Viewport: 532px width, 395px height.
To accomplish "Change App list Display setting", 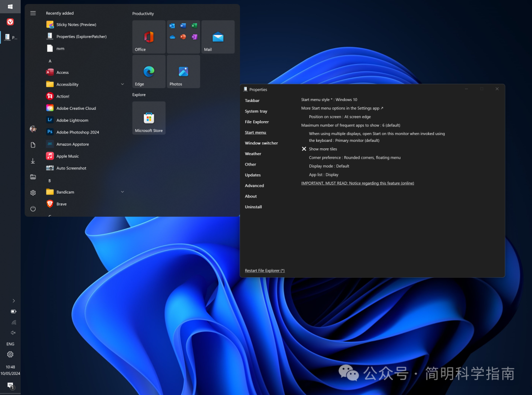I will pyautogui.click(x=324, y=175).
